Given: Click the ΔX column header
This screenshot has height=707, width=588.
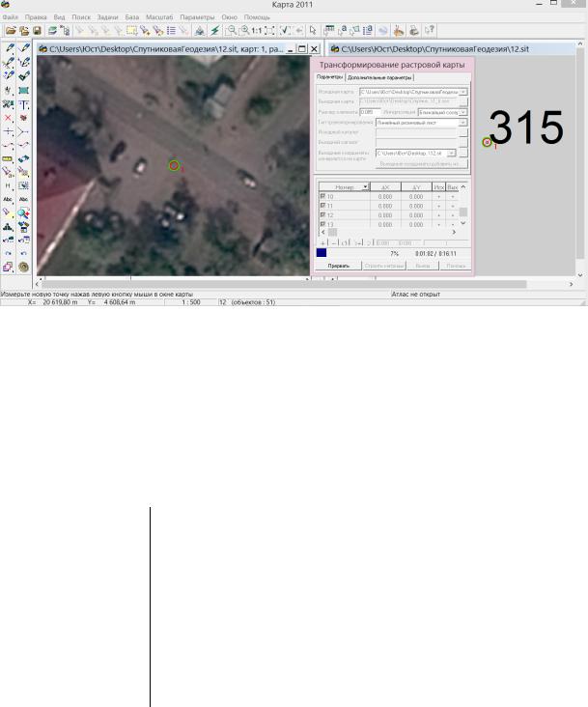Looking at the screenshot, I should coord(385,186).
